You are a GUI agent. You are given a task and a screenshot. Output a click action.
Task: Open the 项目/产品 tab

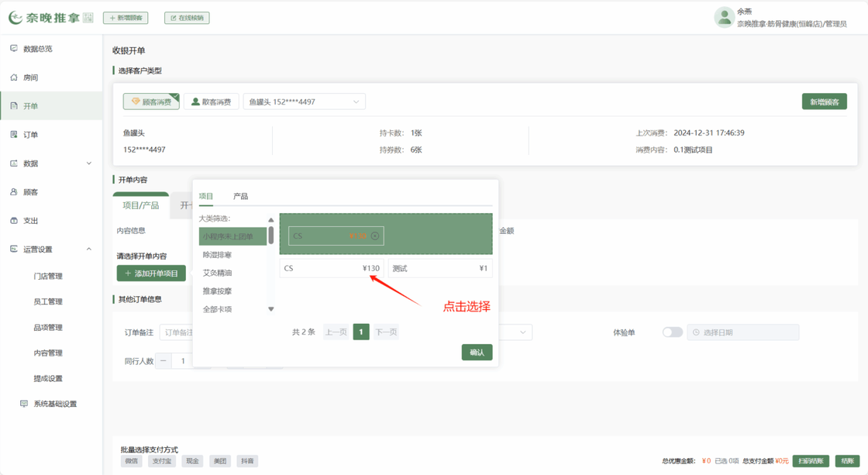(x=140, y=205)
